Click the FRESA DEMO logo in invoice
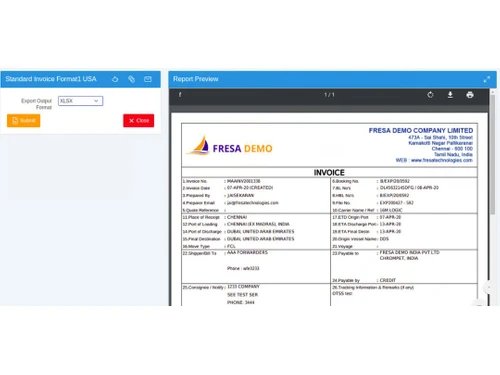Screen dimensions: 500x375 click(x=230, y=146)
